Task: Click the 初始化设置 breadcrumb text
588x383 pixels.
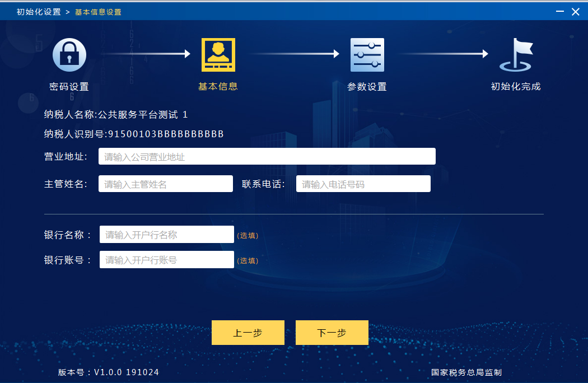Action: (39, 12)
